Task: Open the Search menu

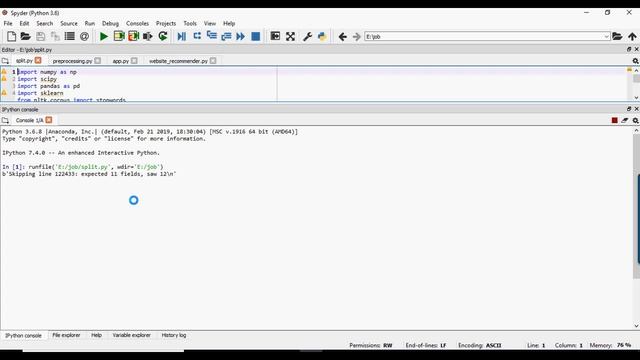Action: tap(44, 24)
